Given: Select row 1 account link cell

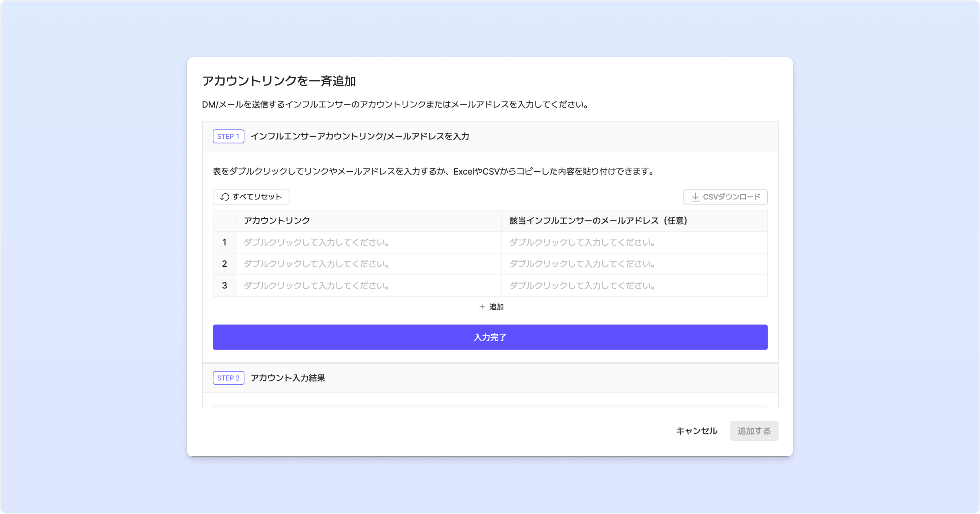Looking at the screenshot, I should click(368, 242).
